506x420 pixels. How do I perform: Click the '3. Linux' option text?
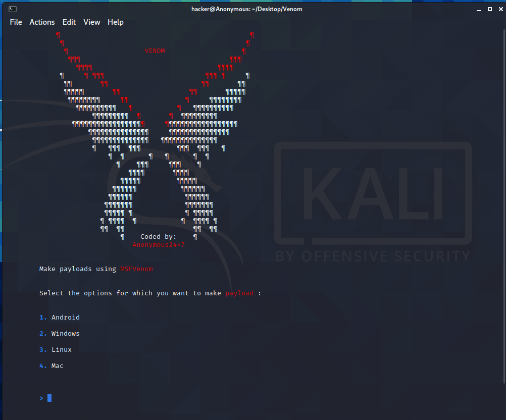click(55, 350)
